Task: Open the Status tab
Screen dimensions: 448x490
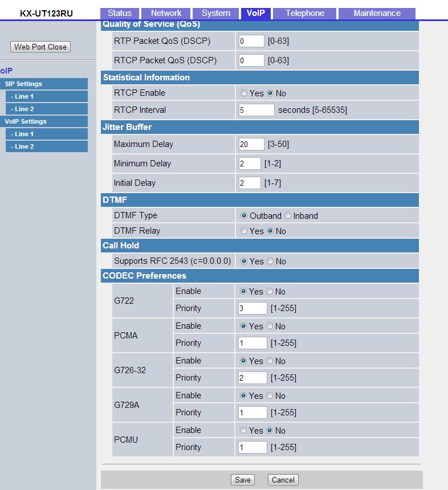Action: (x=119, y=13)
